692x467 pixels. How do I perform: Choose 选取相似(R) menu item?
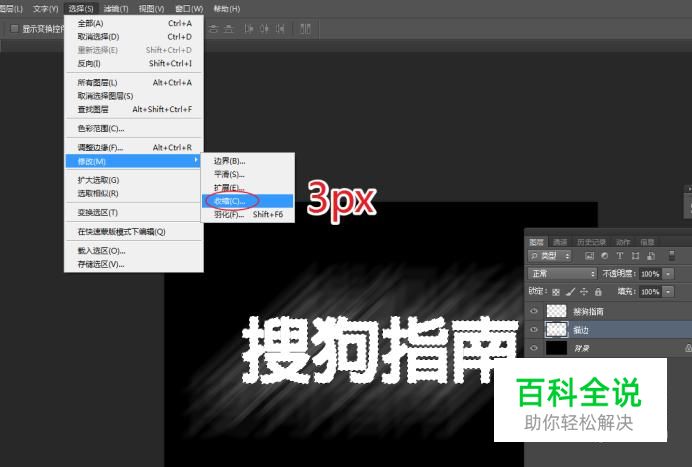click(134, 193)
